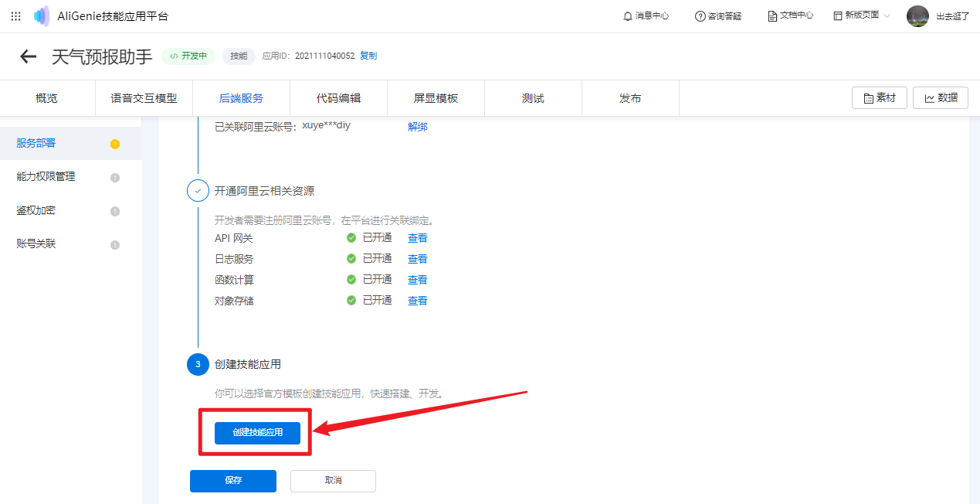
Task: Click 查看 for 对象存储
Action: click(418, 301)
